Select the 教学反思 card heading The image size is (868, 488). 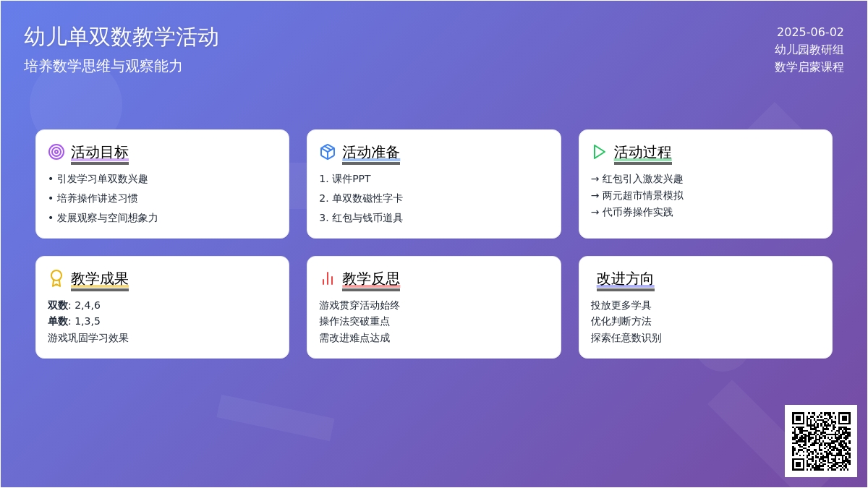point(371,279)
